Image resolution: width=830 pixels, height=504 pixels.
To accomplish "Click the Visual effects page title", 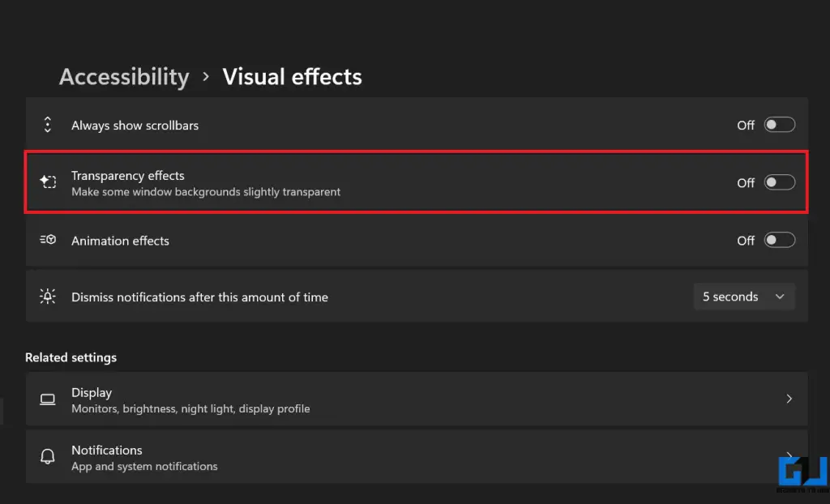I will click(292, 77).
